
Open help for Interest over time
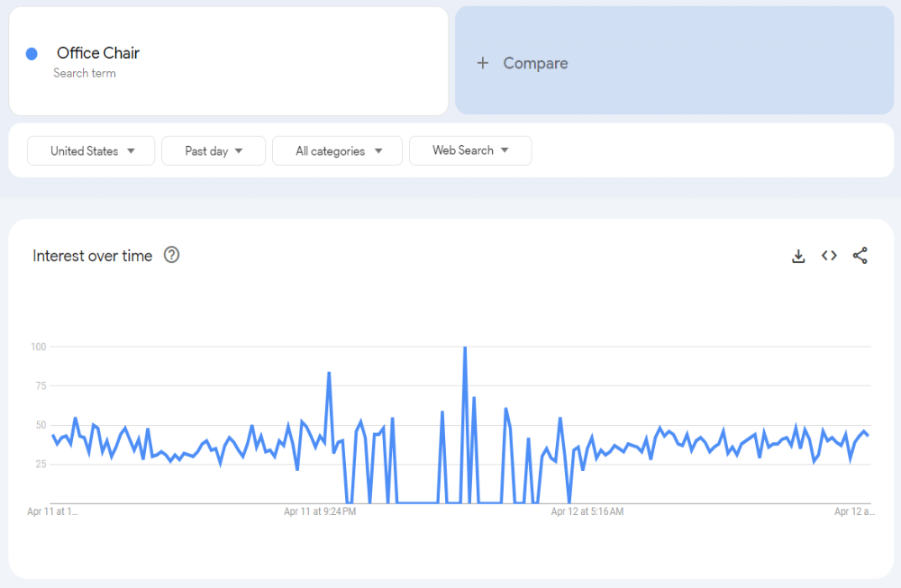coord(171,255)
